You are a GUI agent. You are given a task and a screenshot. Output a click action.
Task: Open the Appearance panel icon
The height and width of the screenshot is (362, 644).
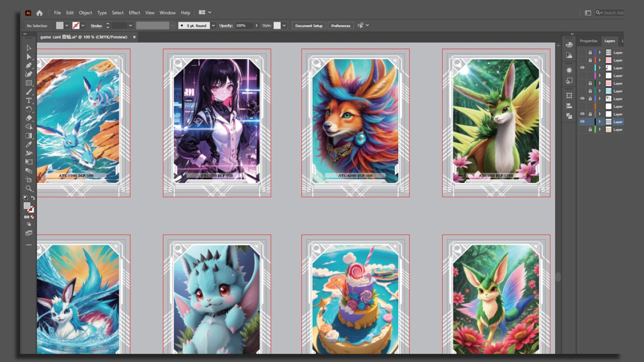569,70
